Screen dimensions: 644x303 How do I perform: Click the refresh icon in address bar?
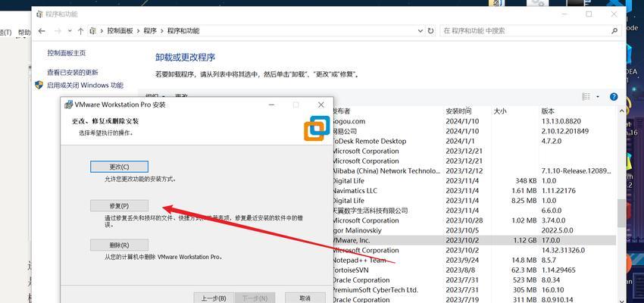pyautogui.click(x=430, y=31)
